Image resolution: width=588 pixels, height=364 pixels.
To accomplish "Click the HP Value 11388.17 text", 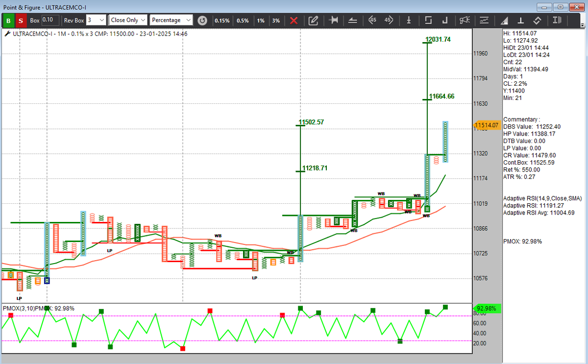I will click(529, 134).
